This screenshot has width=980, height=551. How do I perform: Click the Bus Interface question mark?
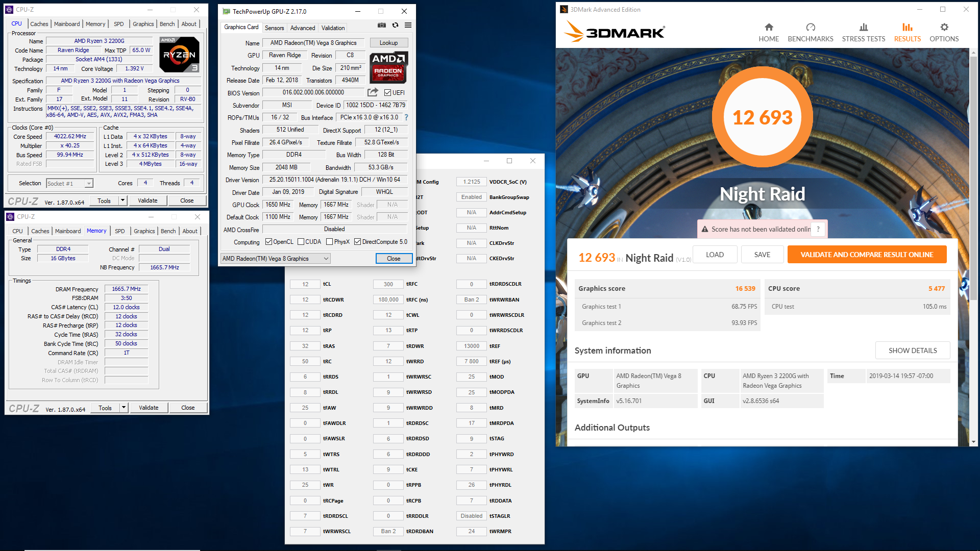point(406,117)
